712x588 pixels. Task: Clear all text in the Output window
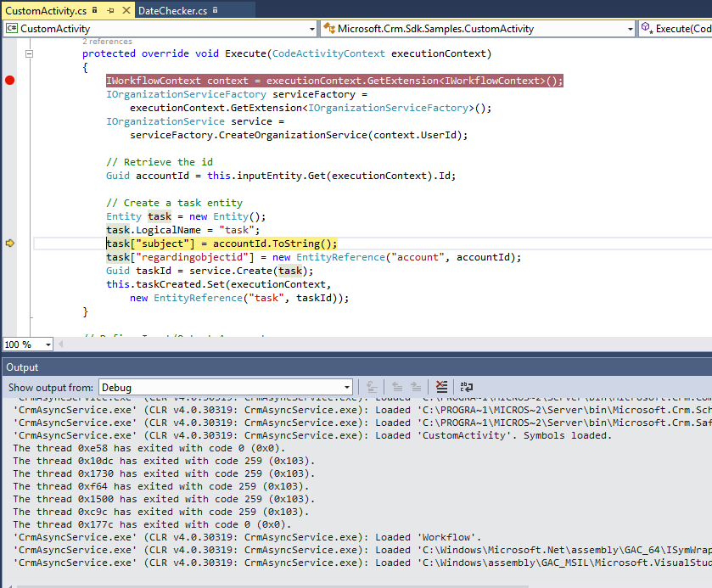pyautogui.click(x=441, y=387)
